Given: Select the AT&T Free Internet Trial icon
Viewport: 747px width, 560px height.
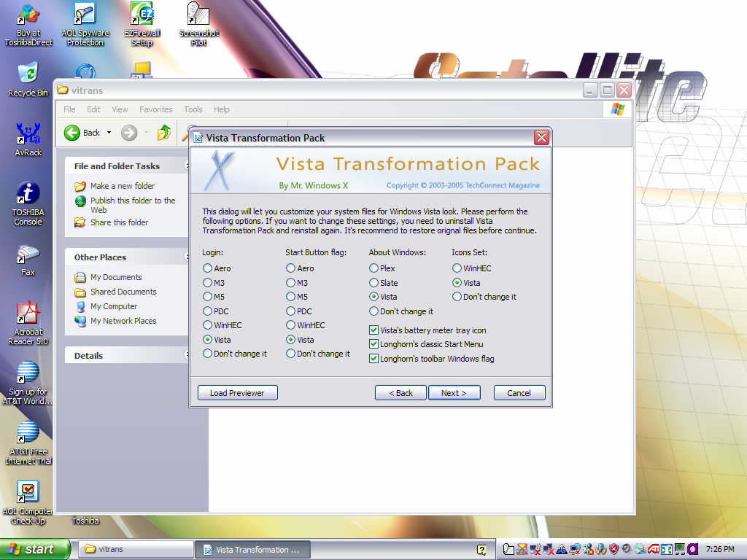Looking at the screenshot, I should (x=28, y=443).
